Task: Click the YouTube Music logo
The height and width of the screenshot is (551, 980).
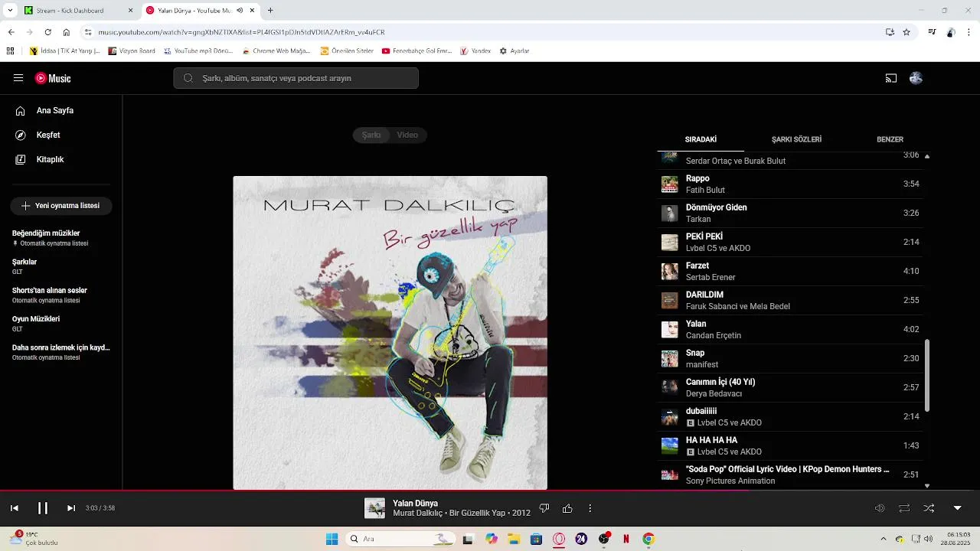Action: point(53,78)
